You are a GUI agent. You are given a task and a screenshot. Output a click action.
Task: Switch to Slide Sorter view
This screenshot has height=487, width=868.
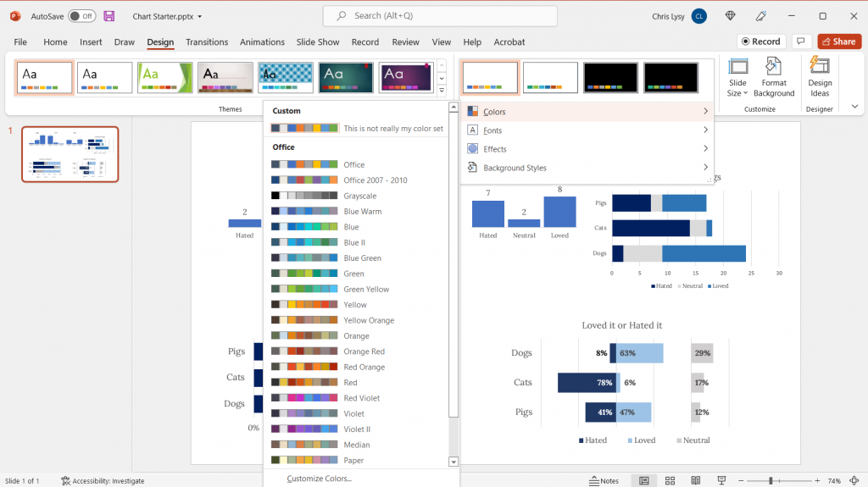tap(670, 481)
